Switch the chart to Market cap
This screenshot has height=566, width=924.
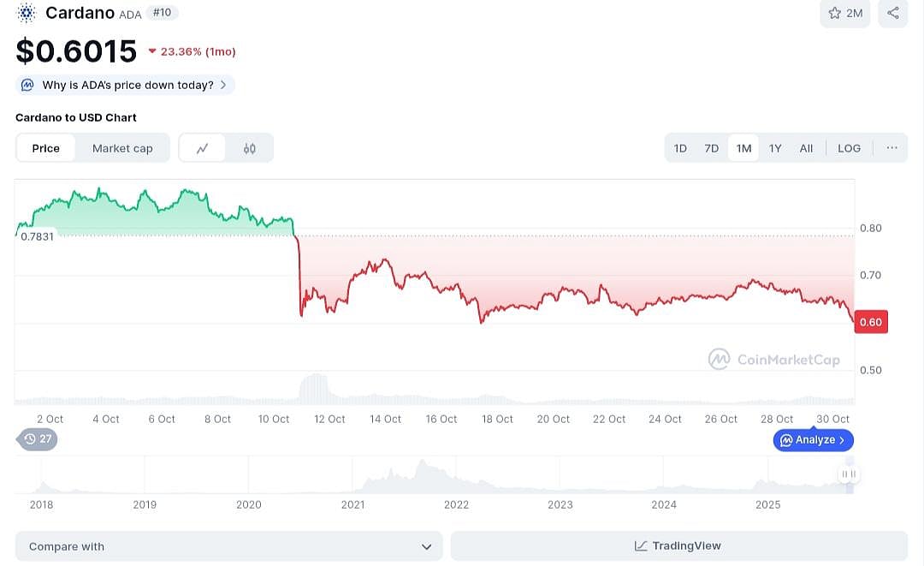pyautogui.click(x=122, y=147)
